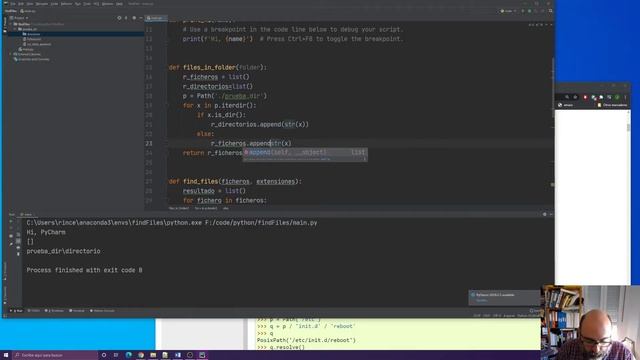This screenshot has height=360, width=640.
Task: Collapse the prueba_dir folder
Action: tap(15, 29)
